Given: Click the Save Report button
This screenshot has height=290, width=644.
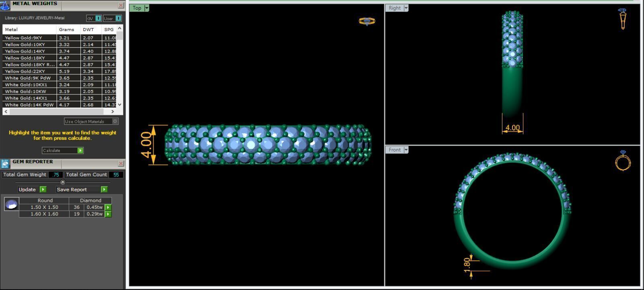Looking at the screenshot, I should click(78, 189).
